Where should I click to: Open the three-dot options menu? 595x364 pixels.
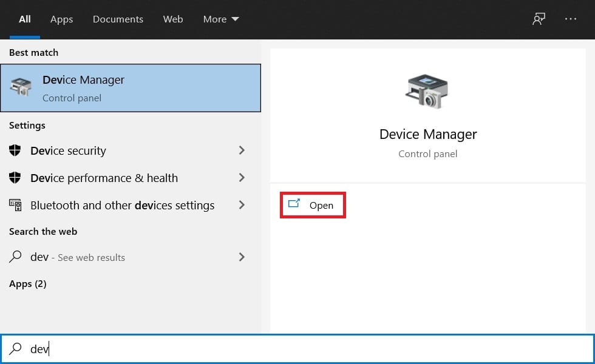pos(570,19)
